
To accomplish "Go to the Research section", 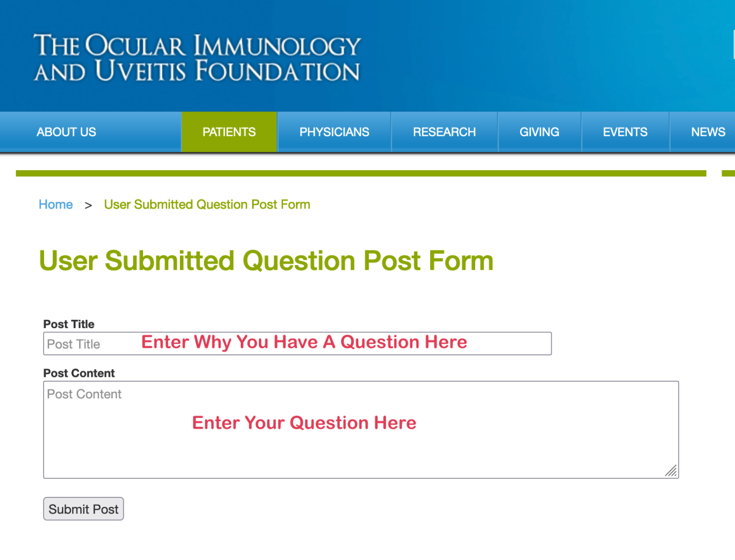I will (x=445, y=132).
